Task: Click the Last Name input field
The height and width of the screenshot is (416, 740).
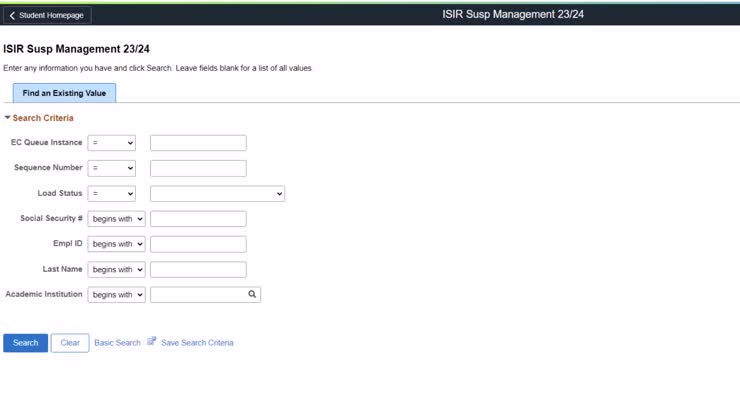Action: point(198,270)
